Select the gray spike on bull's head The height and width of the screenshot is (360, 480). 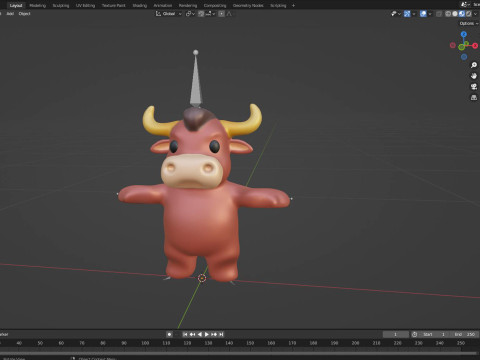click(196, 79)
